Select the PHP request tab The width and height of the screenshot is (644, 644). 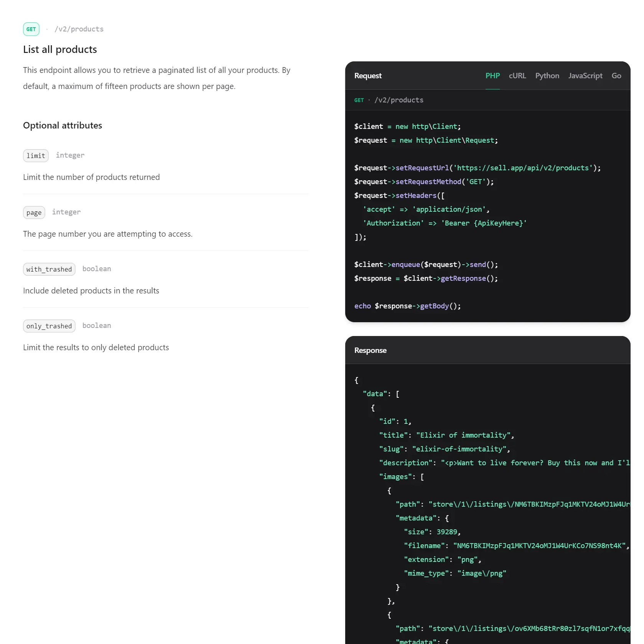click(492, 76)
